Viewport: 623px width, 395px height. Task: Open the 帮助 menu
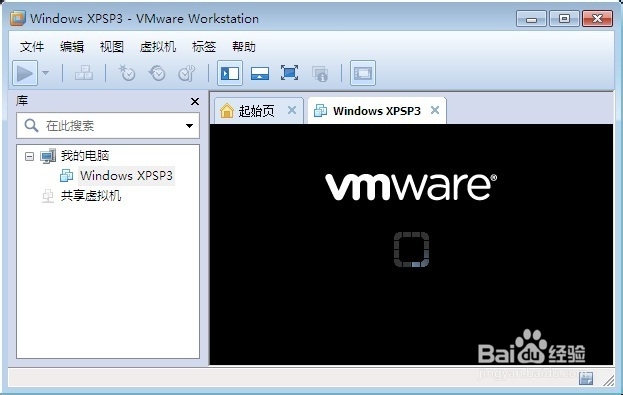(x=244, y=47)
